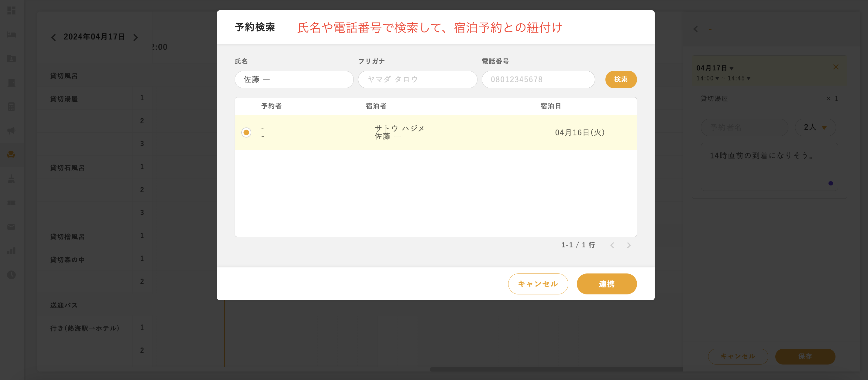Image resolution: width=868 pixels, height=380 pixels.
Task: Select the room/bed icon in the sidebar
Action: pyautogui.click(x=11, y=35)
